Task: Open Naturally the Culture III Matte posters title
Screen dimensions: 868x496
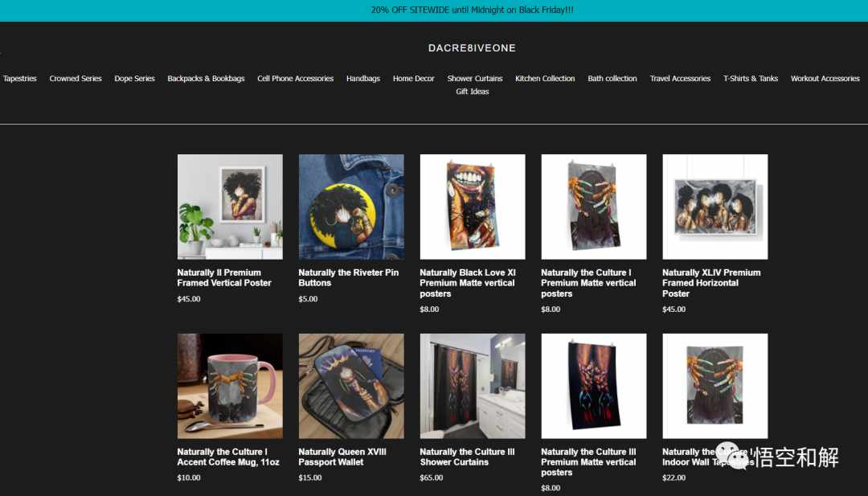Action: tap(588, 461)
